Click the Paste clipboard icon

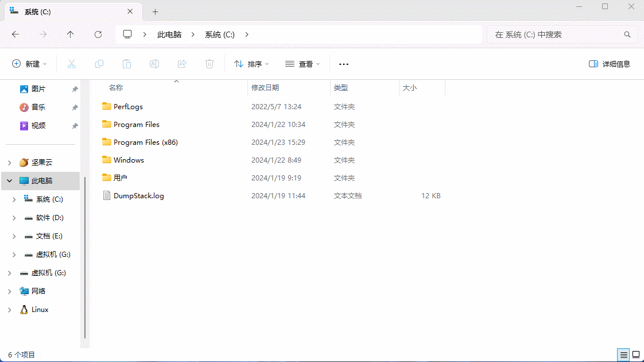[127, 64]
